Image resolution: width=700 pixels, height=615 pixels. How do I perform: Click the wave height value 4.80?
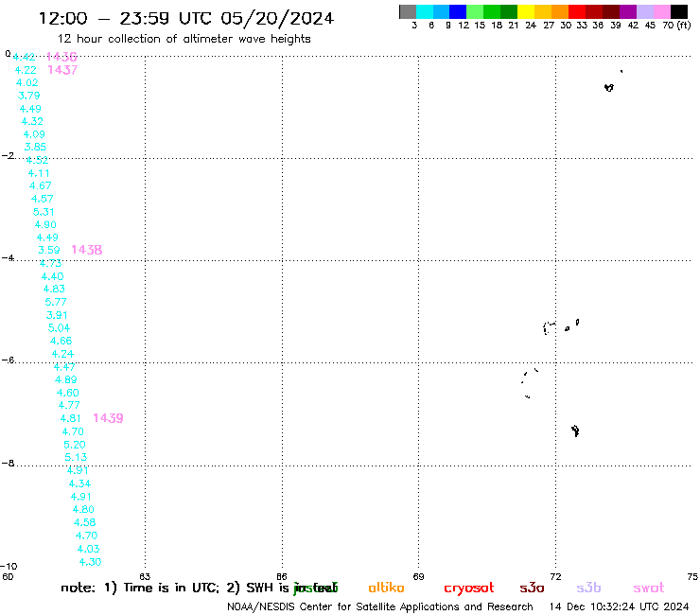[x=83, y=510]
